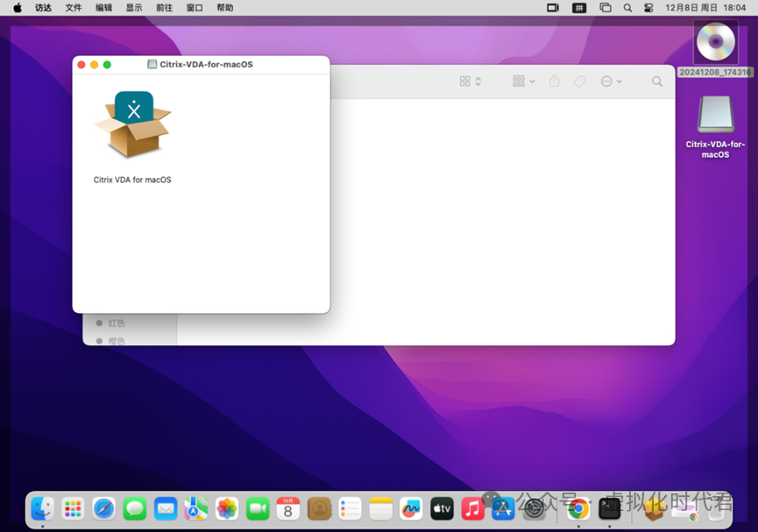Open Photos from the Dock
Viewport: 758px width, 532px height.
(227, 509)
